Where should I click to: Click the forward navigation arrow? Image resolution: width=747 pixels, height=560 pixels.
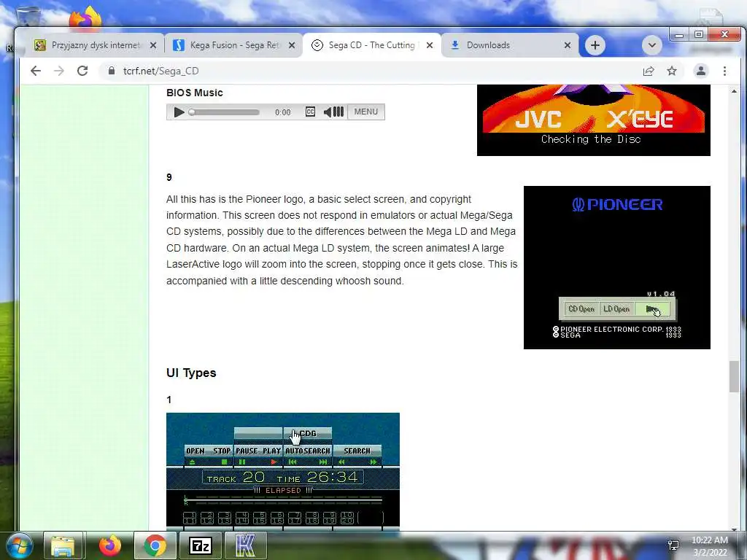point(59,71)
